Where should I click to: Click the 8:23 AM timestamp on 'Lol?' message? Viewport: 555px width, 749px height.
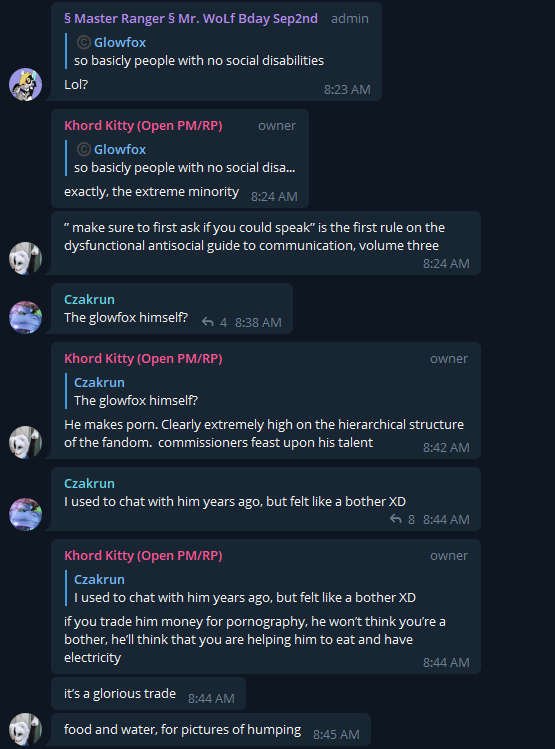click(347, 90)
